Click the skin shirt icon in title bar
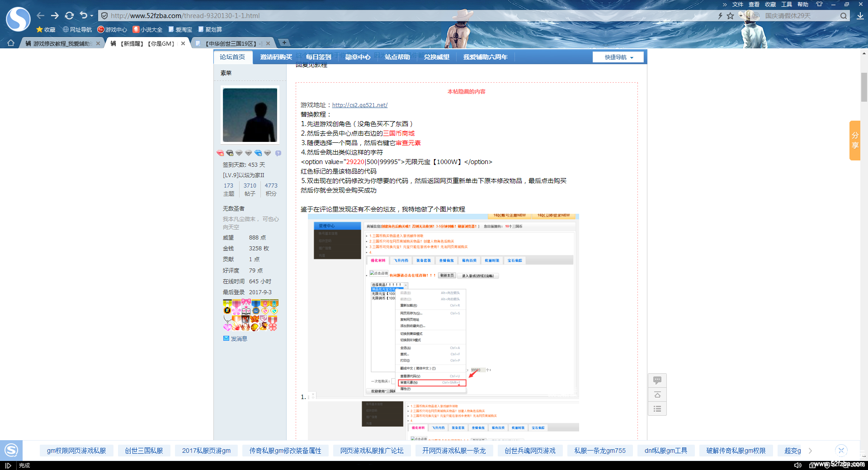868x470 pixels. pos(819,4)
